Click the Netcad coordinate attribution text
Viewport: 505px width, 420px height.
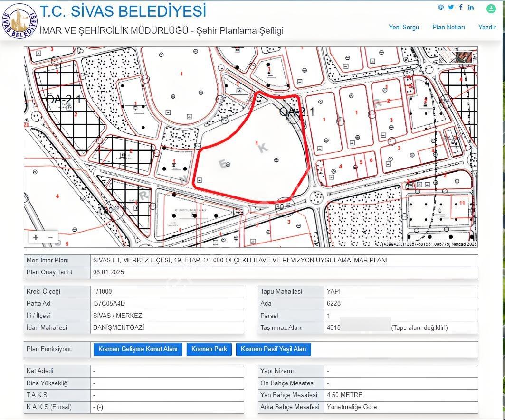click(x=429, y=244)
